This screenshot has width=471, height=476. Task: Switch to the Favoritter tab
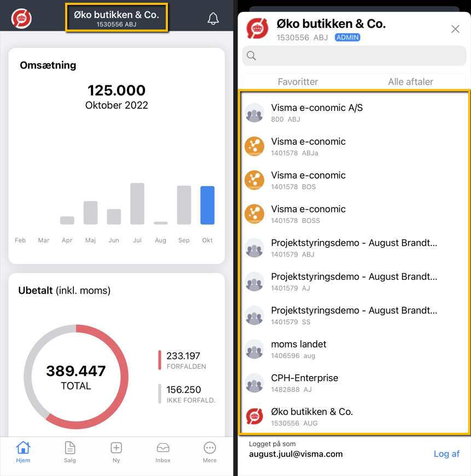coord(298,81)
